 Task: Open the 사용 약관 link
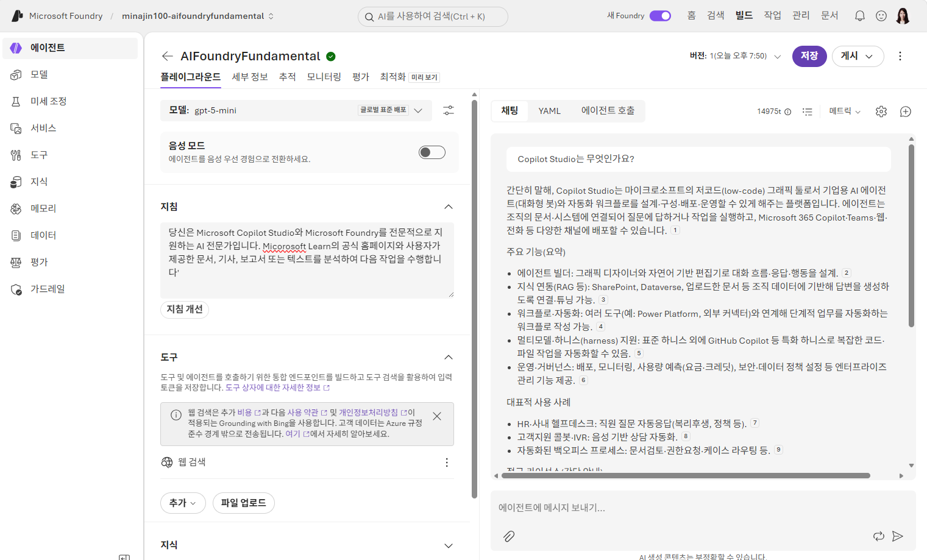click(307, 413)
